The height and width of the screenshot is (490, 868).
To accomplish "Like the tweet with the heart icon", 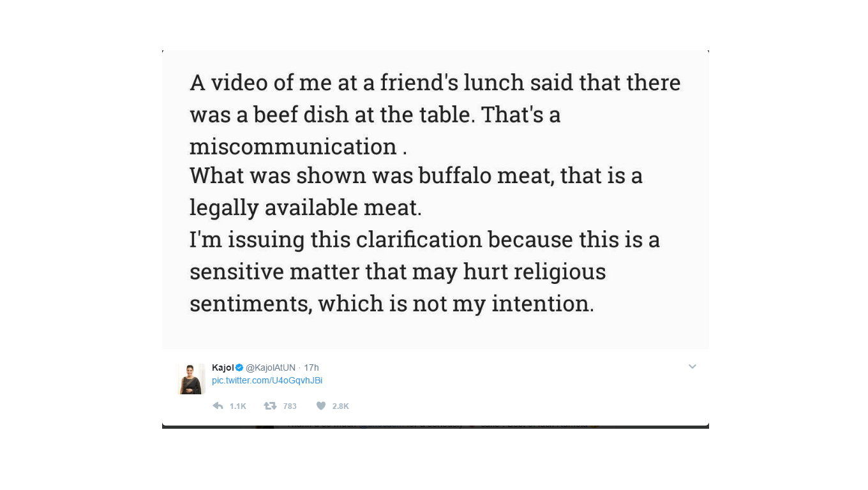I will (321, 406).
